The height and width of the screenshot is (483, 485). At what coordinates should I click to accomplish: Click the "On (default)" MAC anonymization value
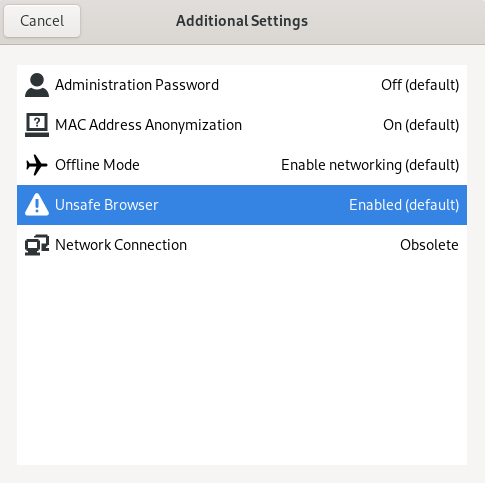421,125
